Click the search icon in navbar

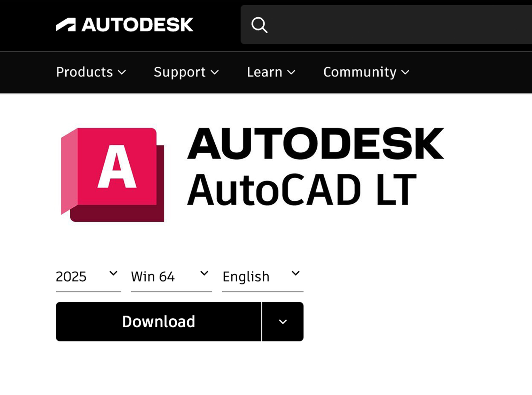pyautogui.click(x=259, y=24)
